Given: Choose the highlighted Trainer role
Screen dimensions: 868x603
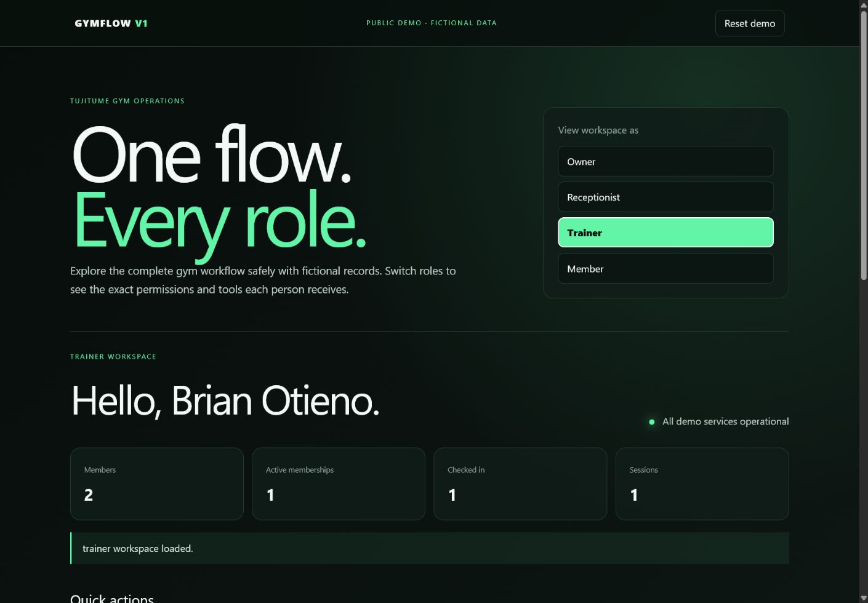Looking at the screenshot, I should click(x=665, y=233).
